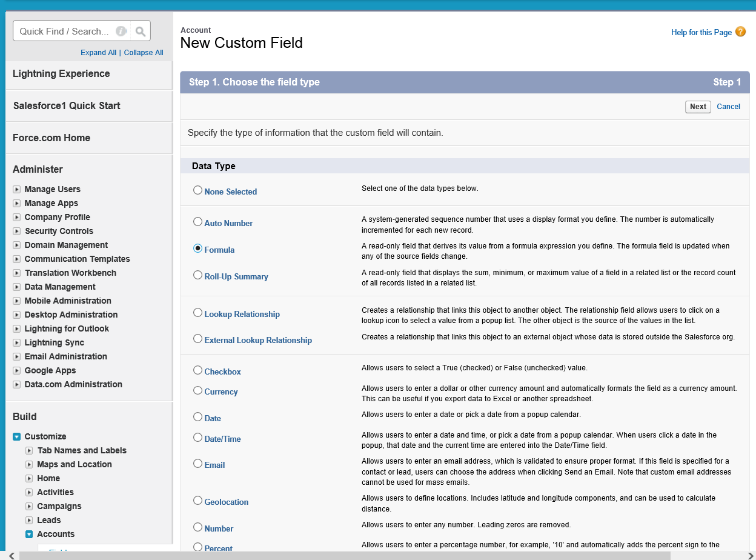Expand the Leads tree item
756x560 pixels.
click(29, 520)
